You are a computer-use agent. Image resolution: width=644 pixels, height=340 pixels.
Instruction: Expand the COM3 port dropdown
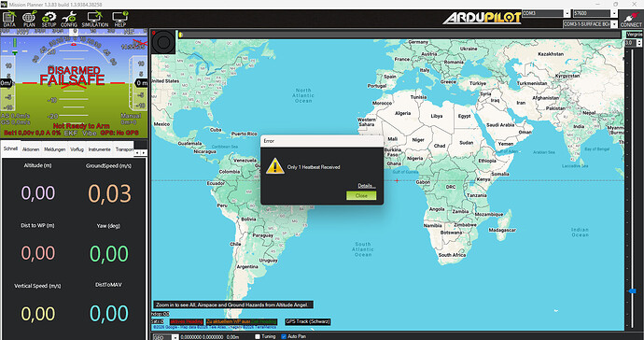(x=567, y=14)
